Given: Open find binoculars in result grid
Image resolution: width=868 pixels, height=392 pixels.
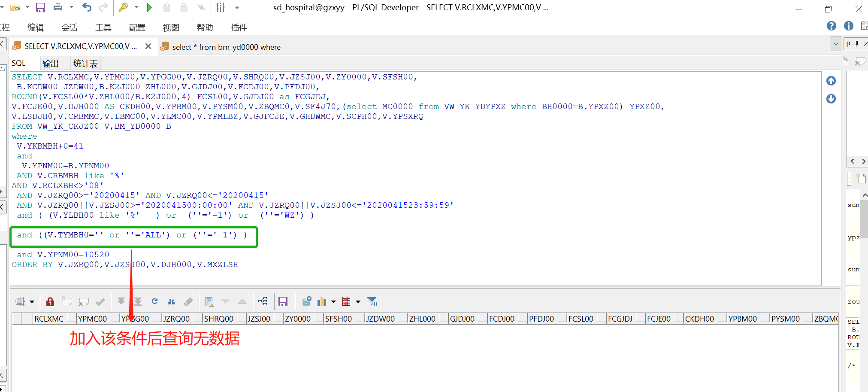Looking at the screenshot, I should (x=171, y=301).
